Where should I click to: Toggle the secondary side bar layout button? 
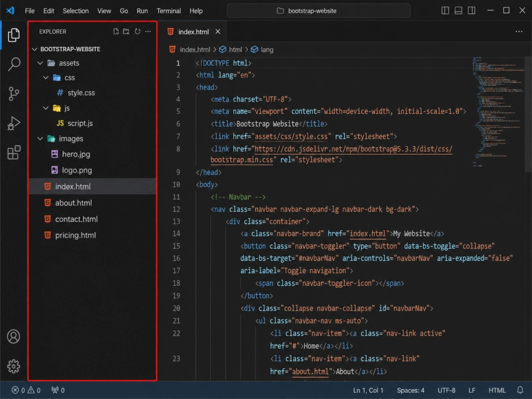[x=471, y=11]
